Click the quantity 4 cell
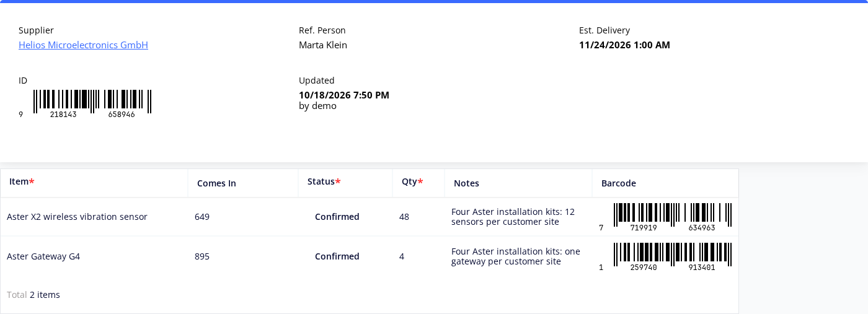Image resolution: width=868 pixels, height=314 pixels. [418, 256]
